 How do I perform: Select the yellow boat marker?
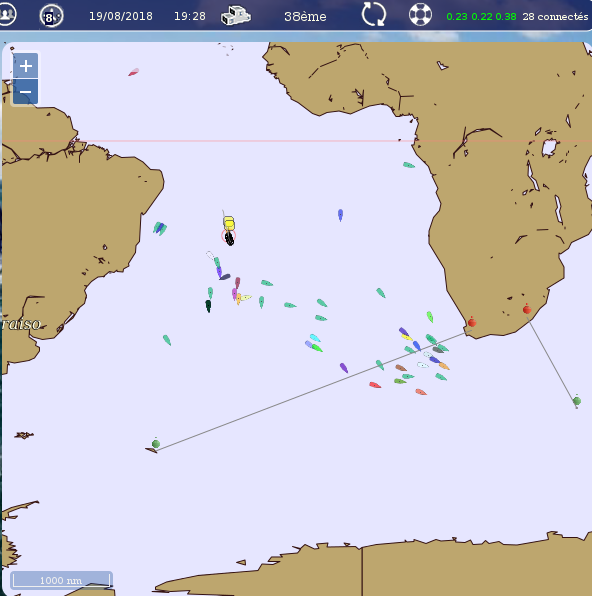coord(229,223)
